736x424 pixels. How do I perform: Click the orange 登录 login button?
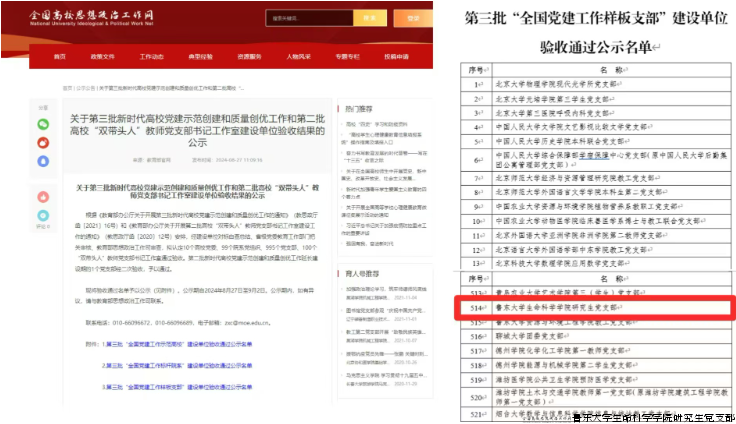[413, 18]
